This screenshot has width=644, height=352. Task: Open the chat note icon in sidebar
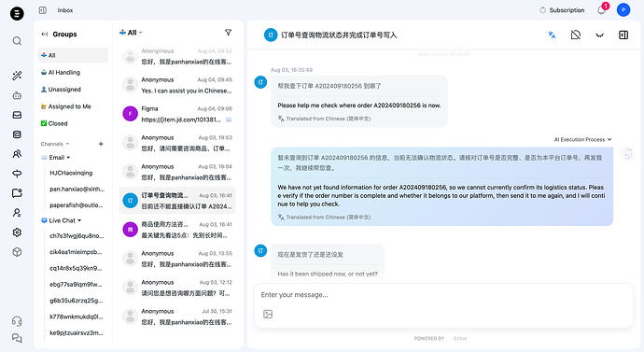(x=17, y=193)
